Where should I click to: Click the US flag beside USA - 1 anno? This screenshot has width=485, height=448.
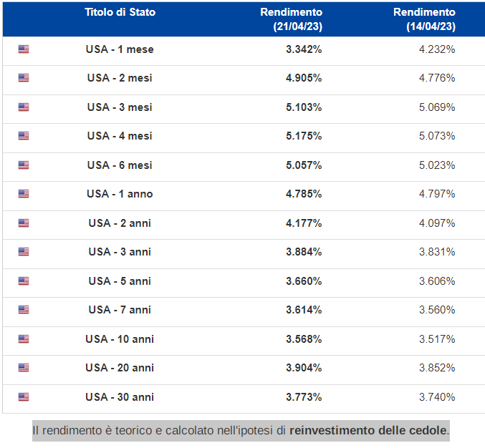tap(24, 194)
